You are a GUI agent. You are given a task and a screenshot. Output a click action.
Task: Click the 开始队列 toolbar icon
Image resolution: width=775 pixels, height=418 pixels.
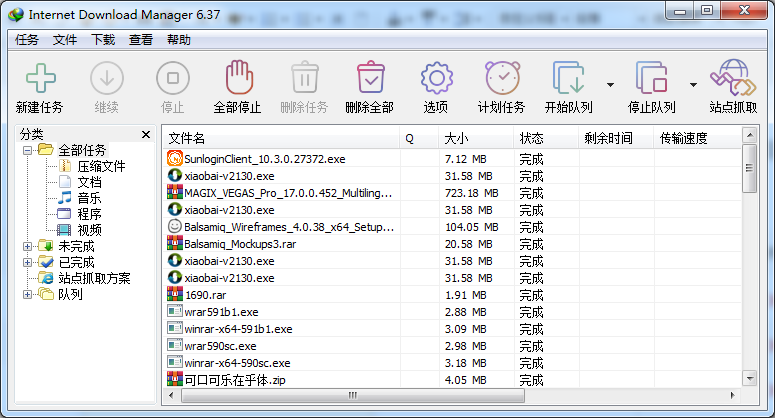pyautogui.click(x=568, y=78)
